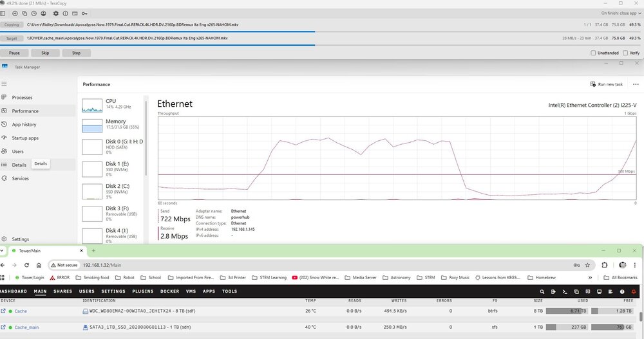Skip the current TeraCopy file
The image size is (644, 339).
click(x=45, y=53)
